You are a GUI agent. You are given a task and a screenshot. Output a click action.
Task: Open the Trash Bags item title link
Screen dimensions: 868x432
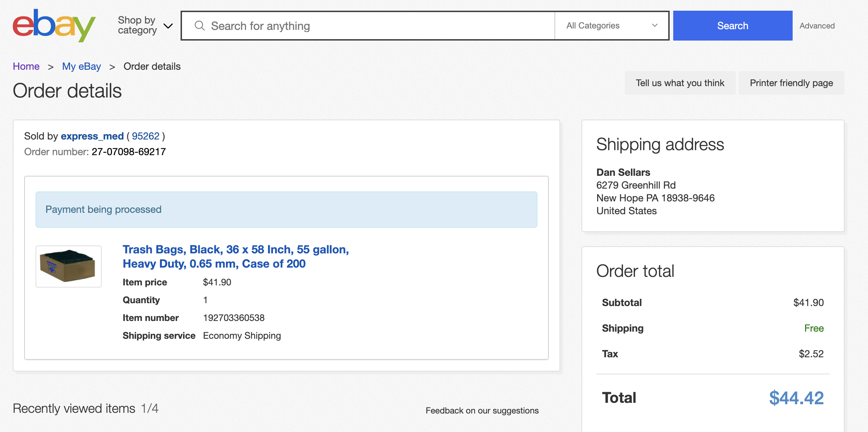click(x=236, y=257)
